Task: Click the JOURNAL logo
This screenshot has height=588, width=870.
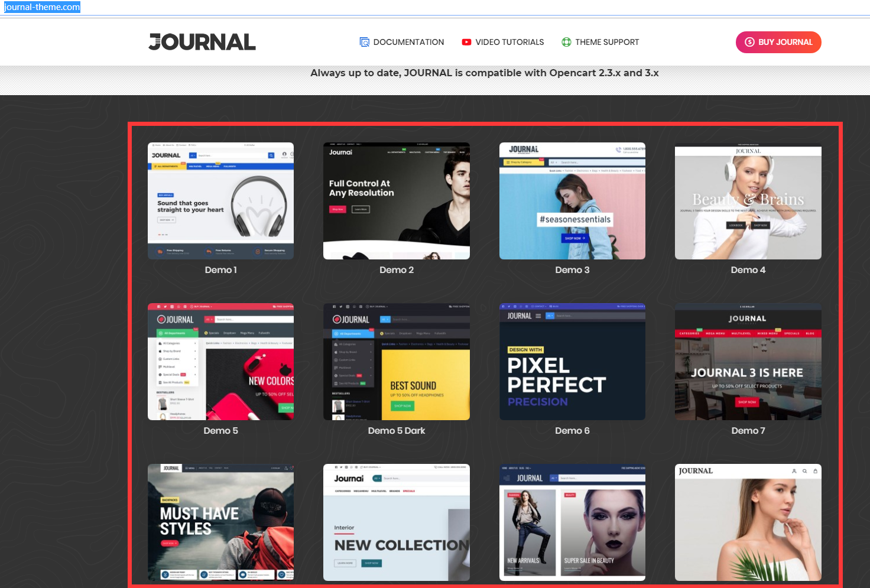Action: pos(202,42)
